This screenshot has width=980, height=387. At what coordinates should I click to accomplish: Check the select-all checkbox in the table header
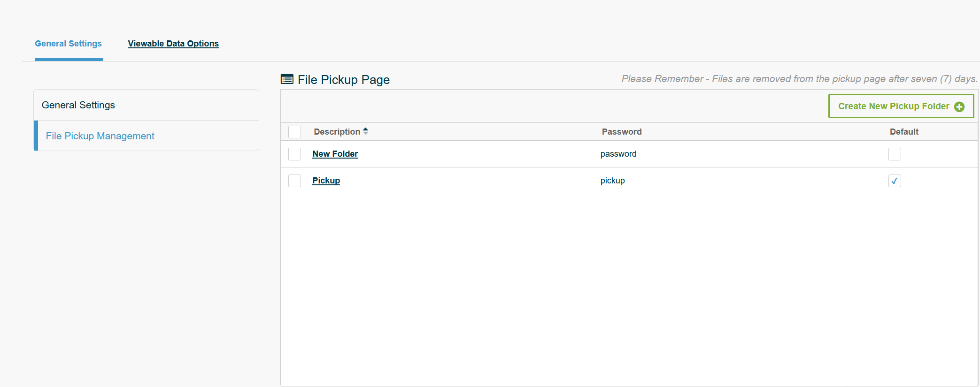click(x=294, y=132)
